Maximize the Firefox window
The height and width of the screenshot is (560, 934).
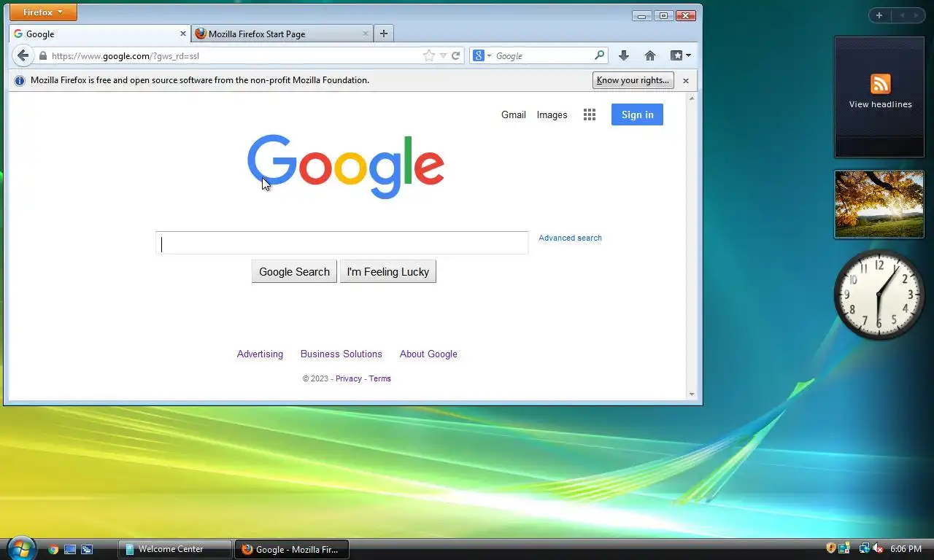coord(664,15)
